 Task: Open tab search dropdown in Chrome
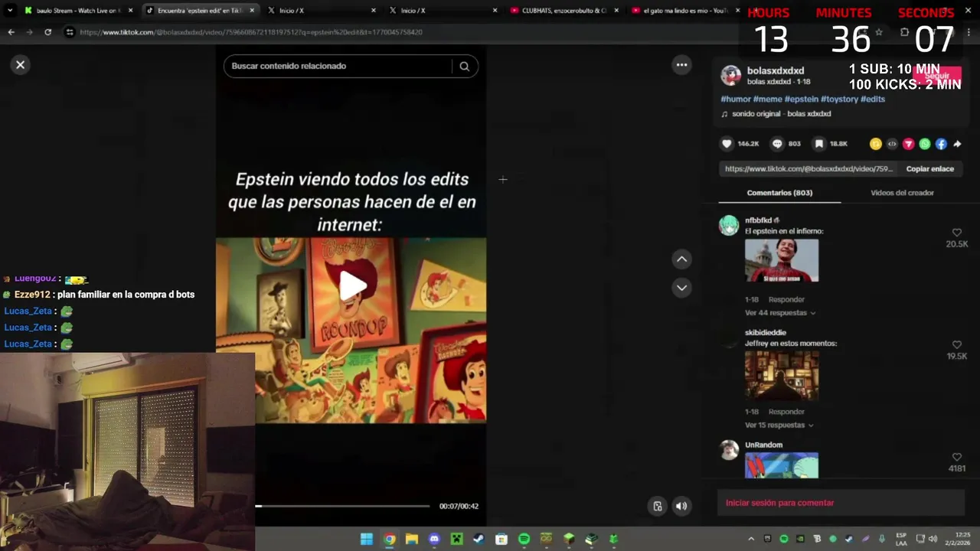click(10, 11)
